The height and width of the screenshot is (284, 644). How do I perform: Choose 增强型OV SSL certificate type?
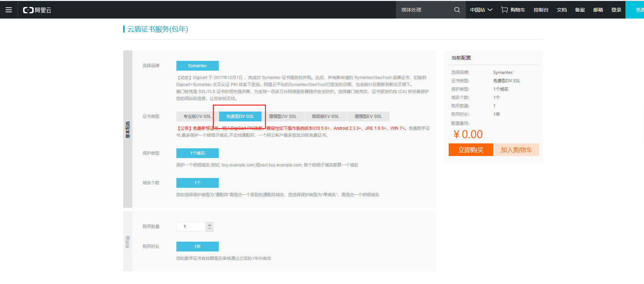pos(283,116)
